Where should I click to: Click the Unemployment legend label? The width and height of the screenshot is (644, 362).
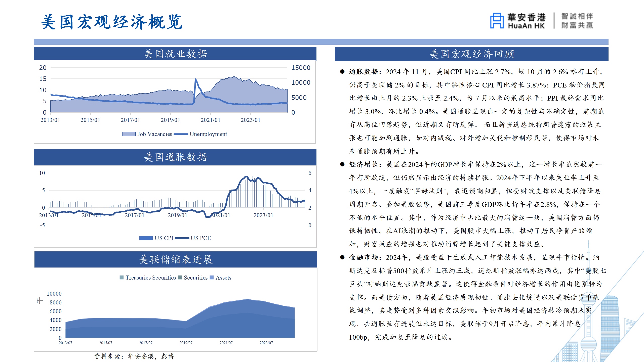coord(208,134)
